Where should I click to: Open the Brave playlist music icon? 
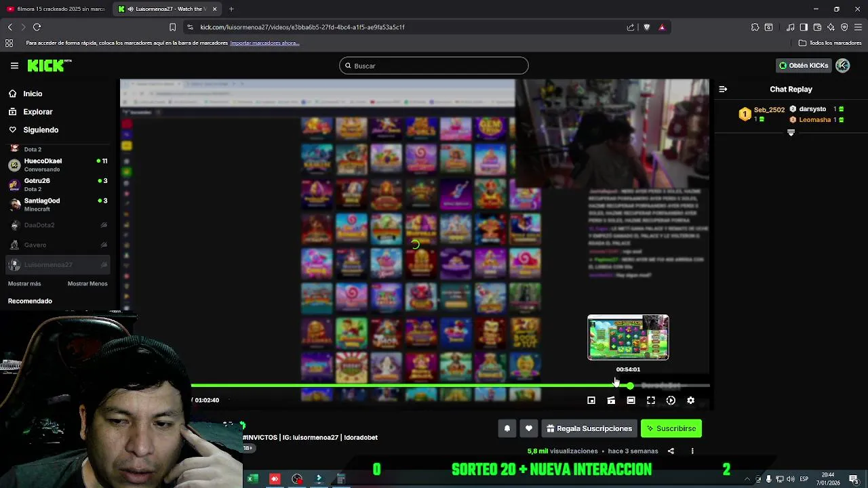point(790,27)
